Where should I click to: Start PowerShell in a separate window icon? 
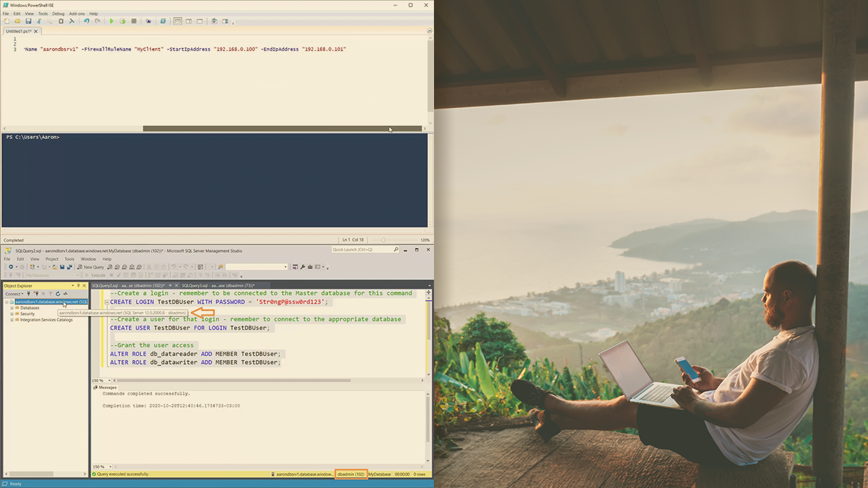pos(163,21)
